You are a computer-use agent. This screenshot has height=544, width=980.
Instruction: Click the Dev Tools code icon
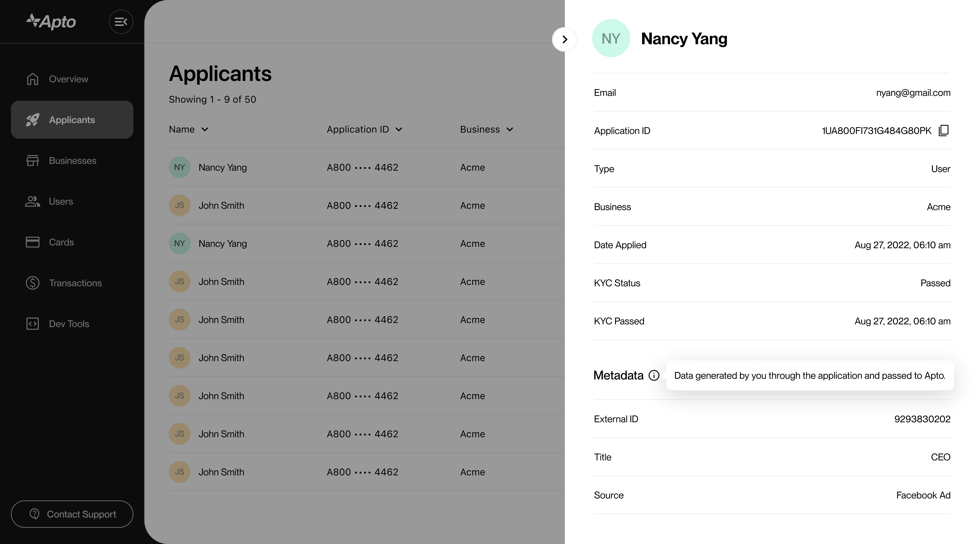pyautogui.click(x=33, y=324)
